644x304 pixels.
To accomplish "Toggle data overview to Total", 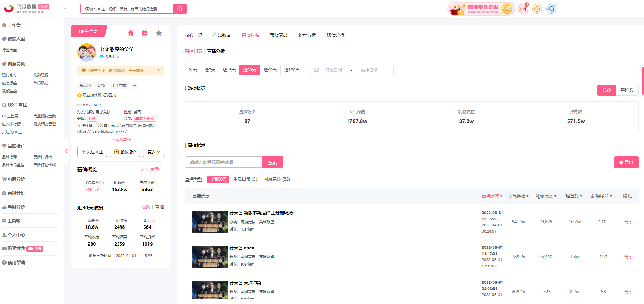I will (607, 90).
